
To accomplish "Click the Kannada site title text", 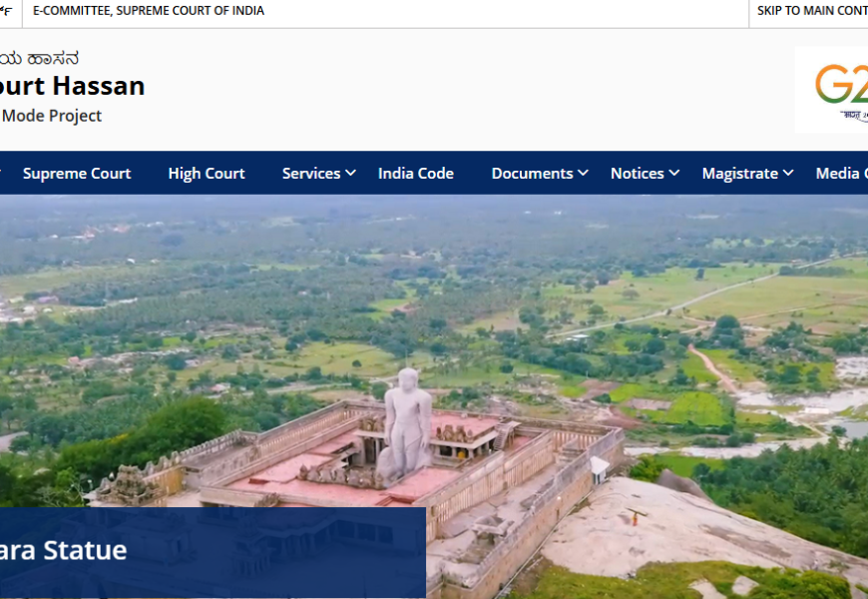I will pos(40,59).
